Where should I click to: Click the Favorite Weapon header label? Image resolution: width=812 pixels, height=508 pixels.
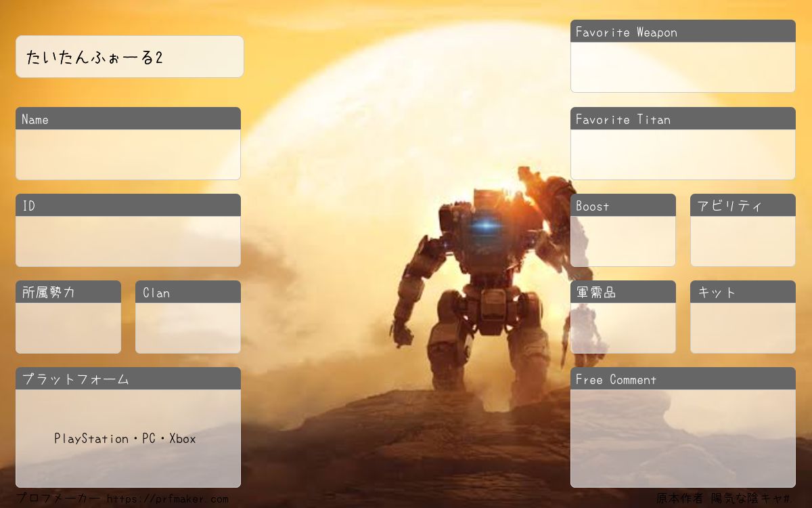(627, 32)
